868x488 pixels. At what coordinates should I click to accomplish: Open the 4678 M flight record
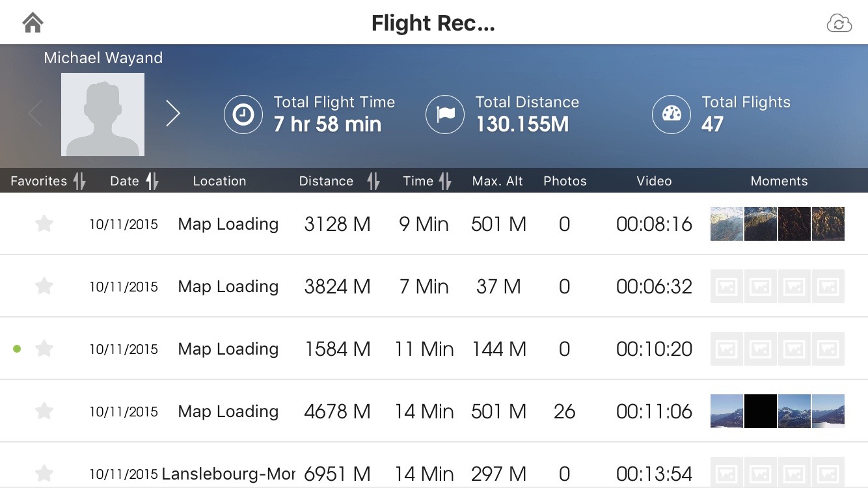click(337, 411)
